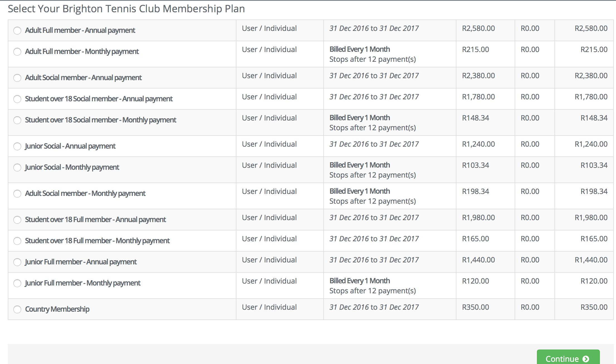Select Adult Full member Annual payment radio
616x364 pixels.
click(17, 30)
